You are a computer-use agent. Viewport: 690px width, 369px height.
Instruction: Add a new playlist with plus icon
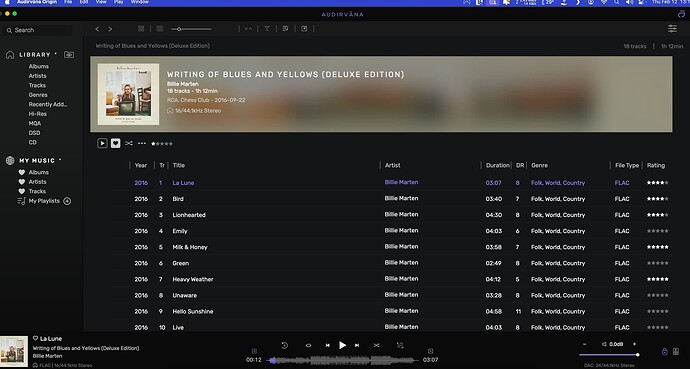(x=67, y=201)
